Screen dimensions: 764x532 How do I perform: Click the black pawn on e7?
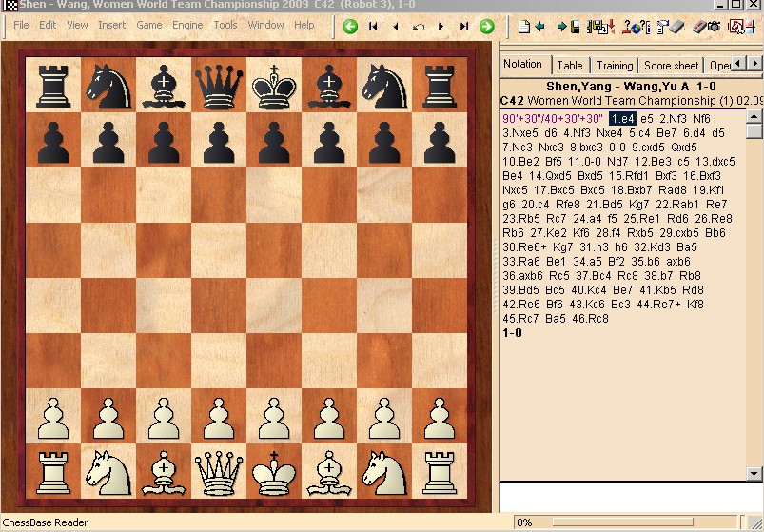pos(274,142)
